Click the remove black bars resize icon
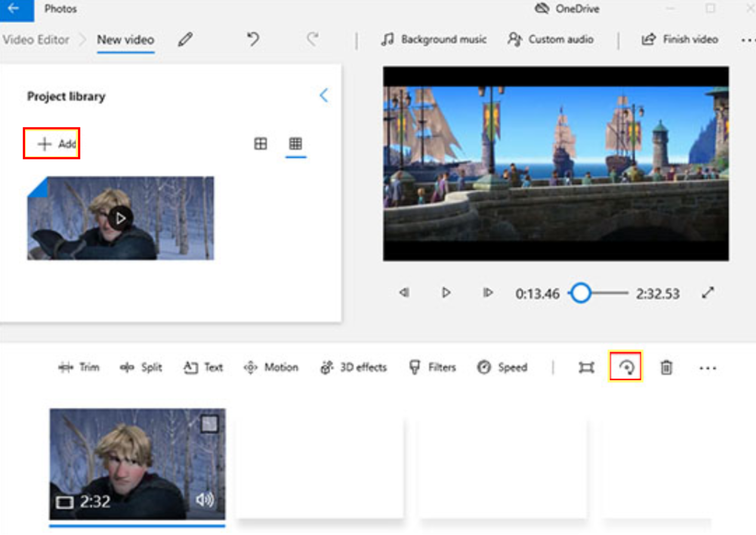Image resolution: width=756 pixels, height=535 pixels. pyautogui.click(x=586, y=368)
